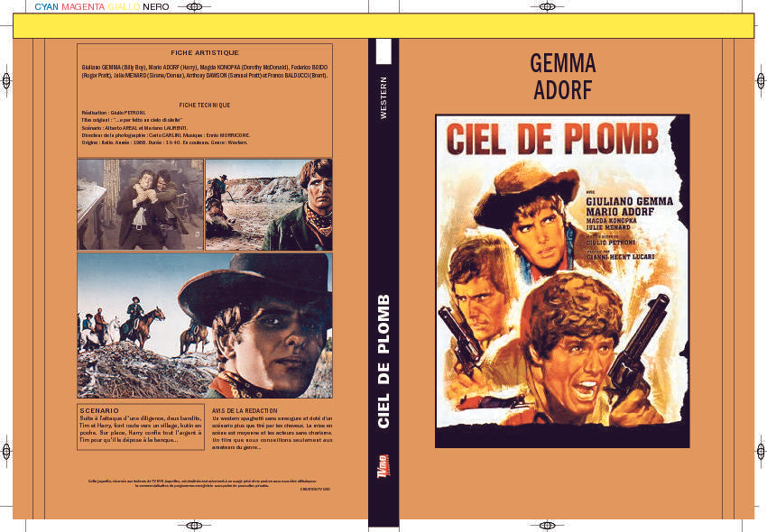The width and height of the screenshot is (767, 532).
Task: Click the bottom-right registration crosshair mark
Action: tap(547, 525)
